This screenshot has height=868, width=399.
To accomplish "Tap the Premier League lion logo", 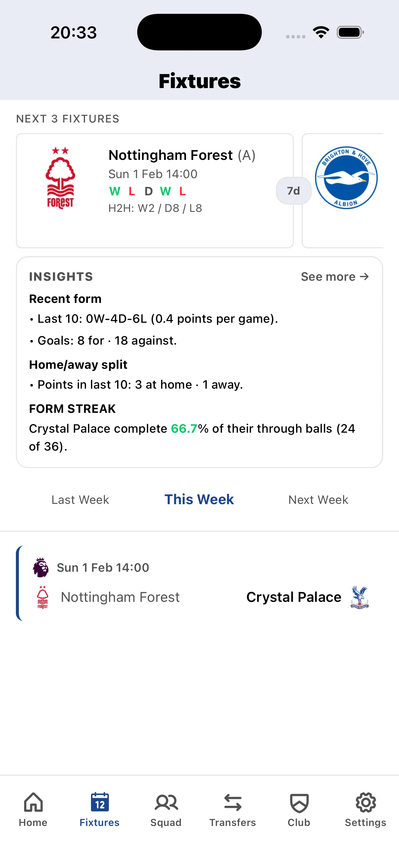I will [41, 567].
